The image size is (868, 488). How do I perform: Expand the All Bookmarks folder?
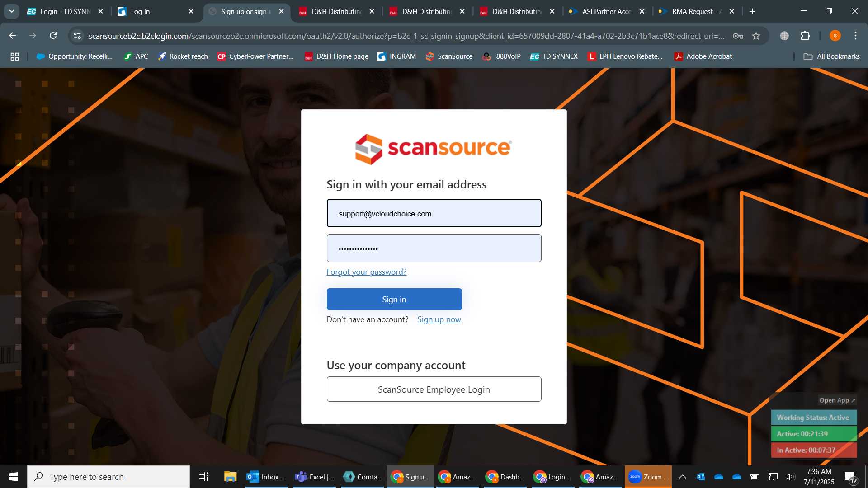click(x=831, y=56)
